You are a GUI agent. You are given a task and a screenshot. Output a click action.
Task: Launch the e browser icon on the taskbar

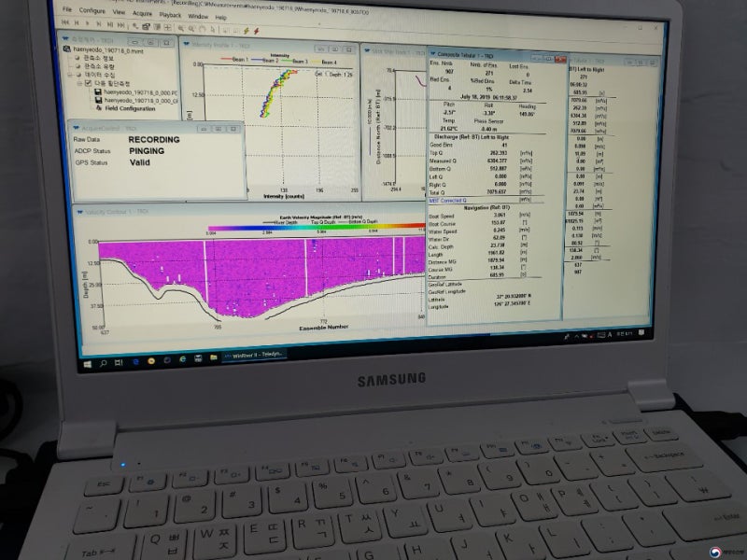pyautogui.click(x=182, y=359)
